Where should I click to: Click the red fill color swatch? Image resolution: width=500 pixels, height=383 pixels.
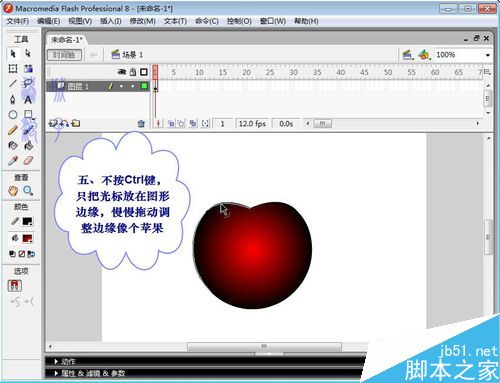(27, 238)
